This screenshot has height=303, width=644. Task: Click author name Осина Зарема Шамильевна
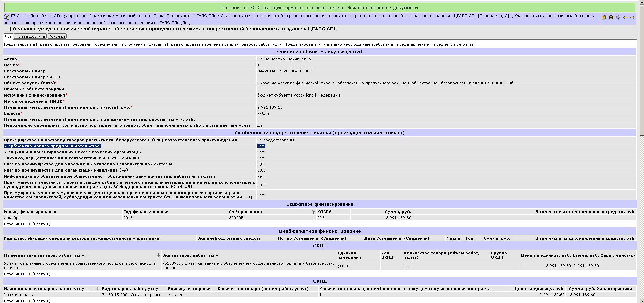pos(284,59)
